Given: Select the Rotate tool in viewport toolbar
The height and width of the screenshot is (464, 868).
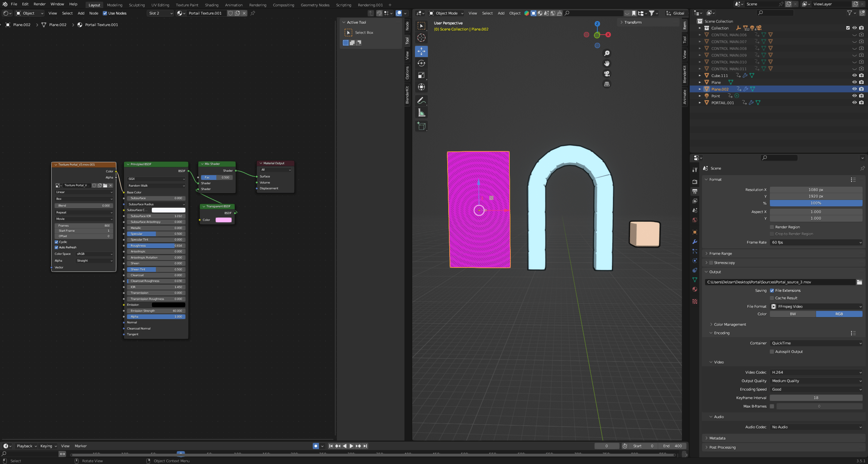Looking at the screenshot, I should coord(421,63).
